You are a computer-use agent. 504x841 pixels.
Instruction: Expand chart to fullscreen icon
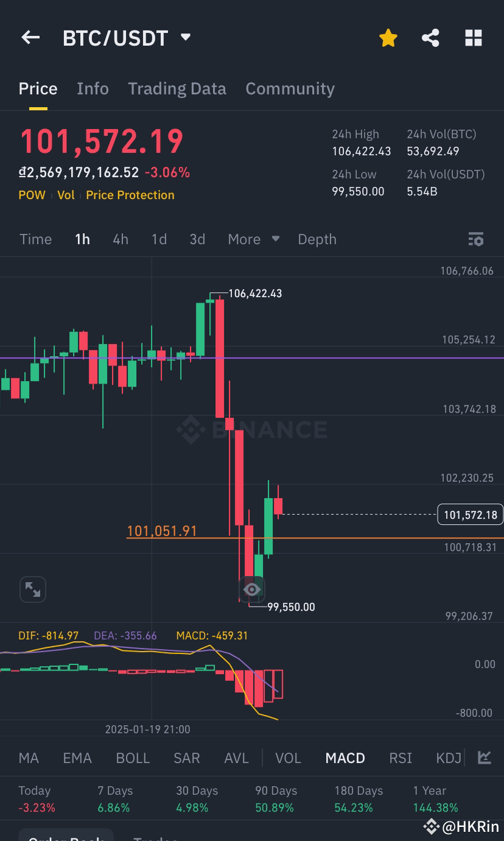(x=32, y=589)
